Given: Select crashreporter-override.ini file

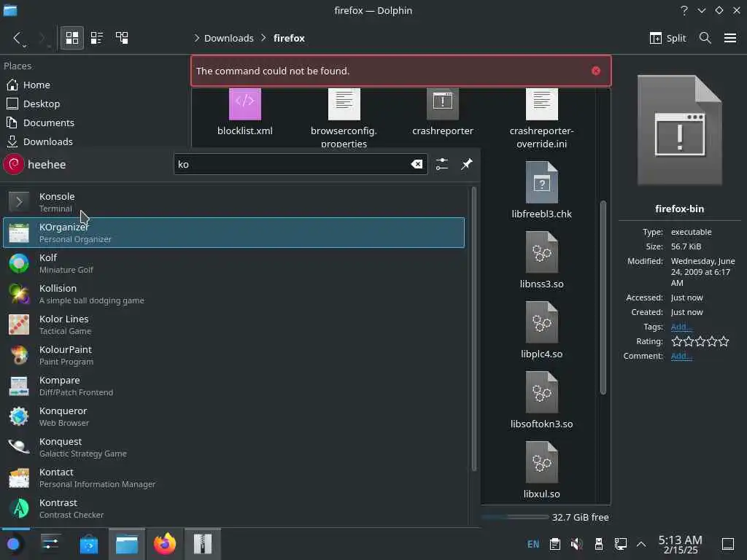Looking at the screenshot, I should click(542, 117).
